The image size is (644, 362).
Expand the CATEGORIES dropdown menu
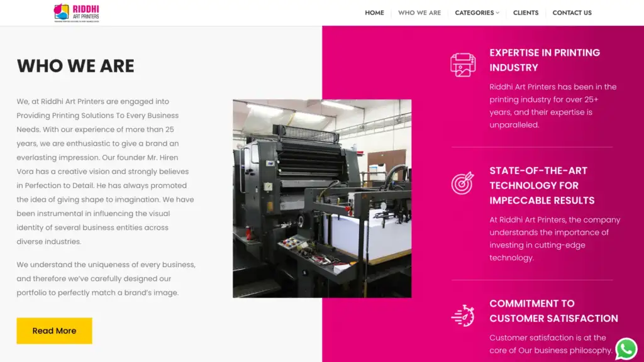pyautogui.click(x=476, y=12)
